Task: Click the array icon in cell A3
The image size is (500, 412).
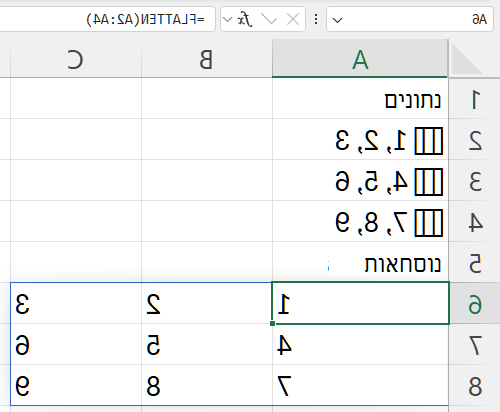Action: [429, 182]
